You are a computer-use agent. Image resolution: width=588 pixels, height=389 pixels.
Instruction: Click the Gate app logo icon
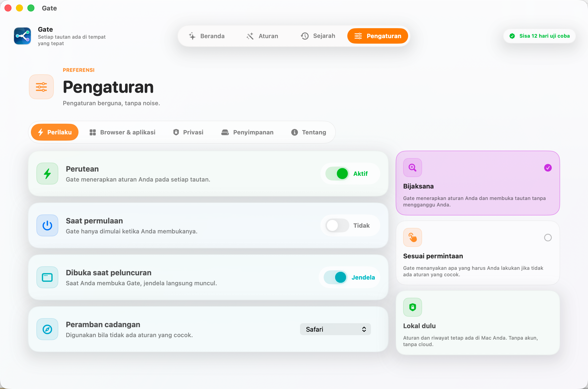(x=22, y=36)
